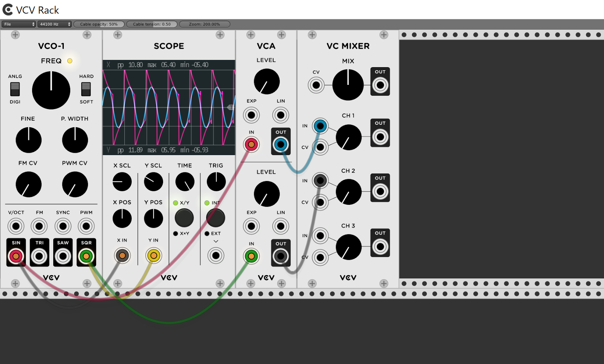The width and height of the screenshot is (604, 364).
Task: Click the VC Mixer MIX level knob
Action: point(348,85)
